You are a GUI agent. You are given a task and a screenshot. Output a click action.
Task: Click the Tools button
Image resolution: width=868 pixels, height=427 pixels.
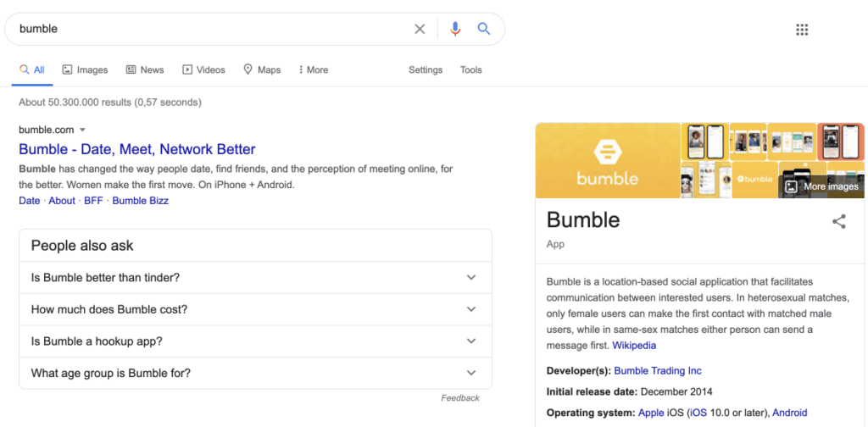coord(470,70)
